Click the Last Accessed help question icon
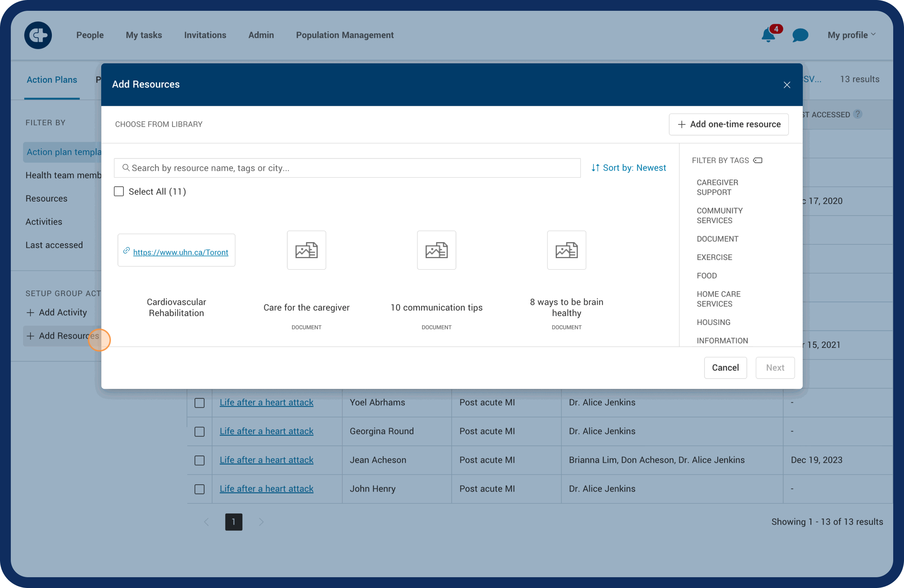The image size is (904, 588). pyautogui.click(x=857, y=114)
